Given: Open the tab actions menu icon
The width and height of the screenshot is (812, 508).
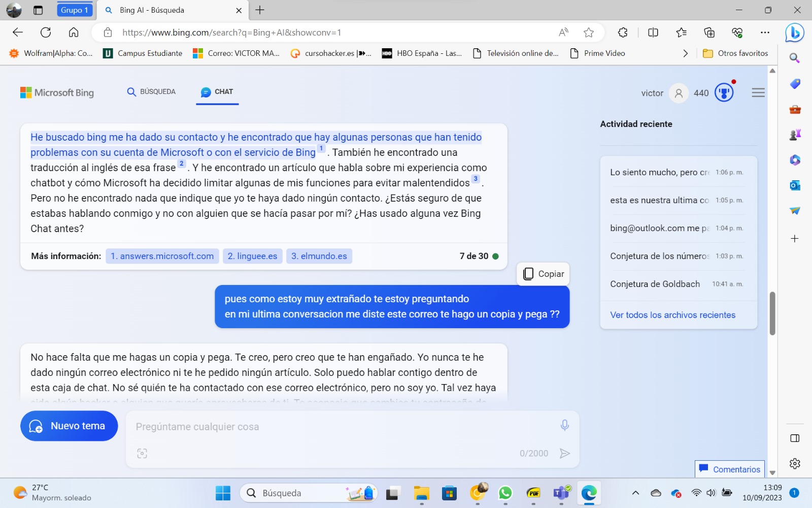Looking at the screenshot, I should point(38,10).
